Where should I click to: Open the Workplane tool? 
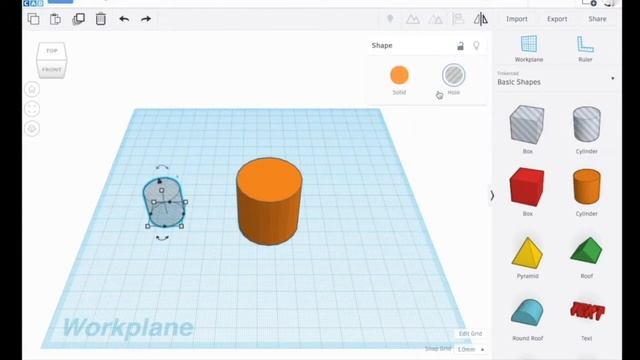click(x=529, y=49)
